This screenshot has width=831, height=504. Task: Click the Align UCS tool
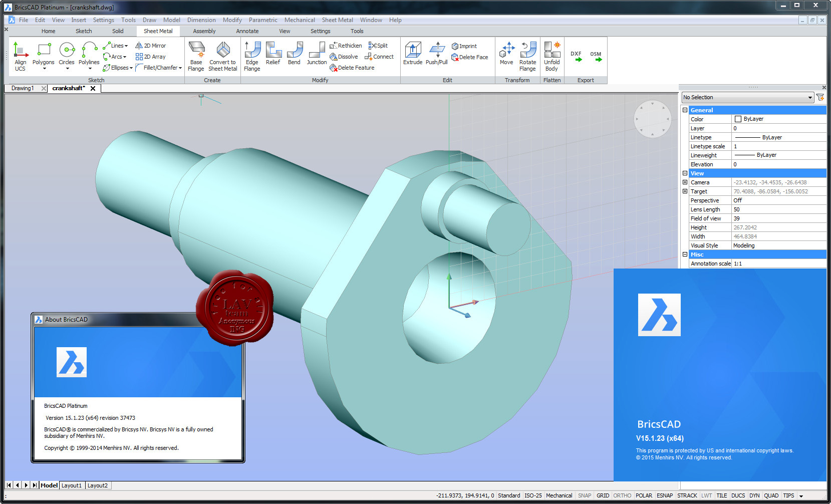(x=20, y=57)
